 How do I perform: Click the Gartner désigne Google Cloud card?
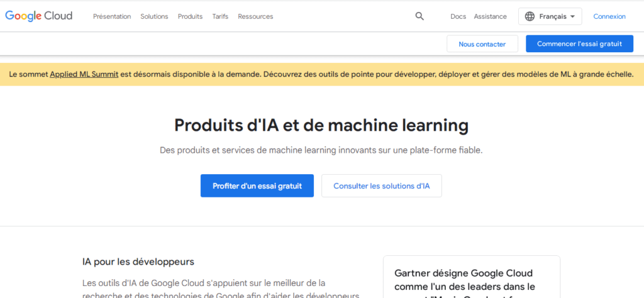[472, 277]
